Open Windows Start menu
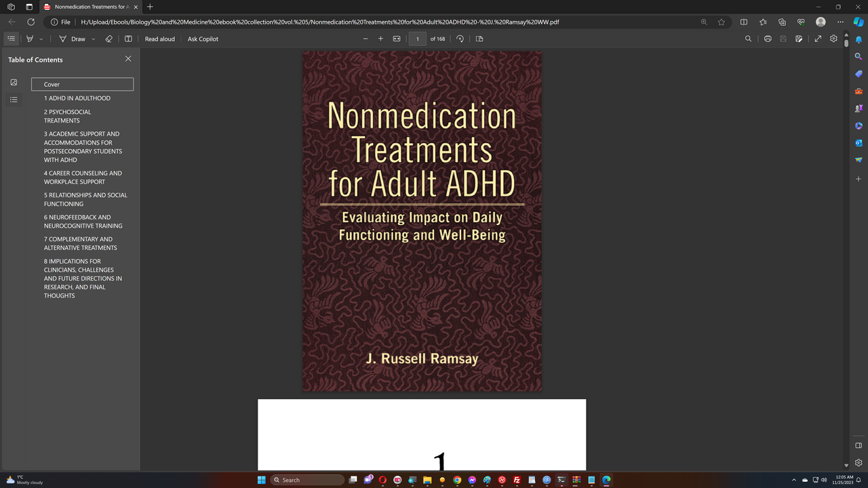 (x=262, y=480)
